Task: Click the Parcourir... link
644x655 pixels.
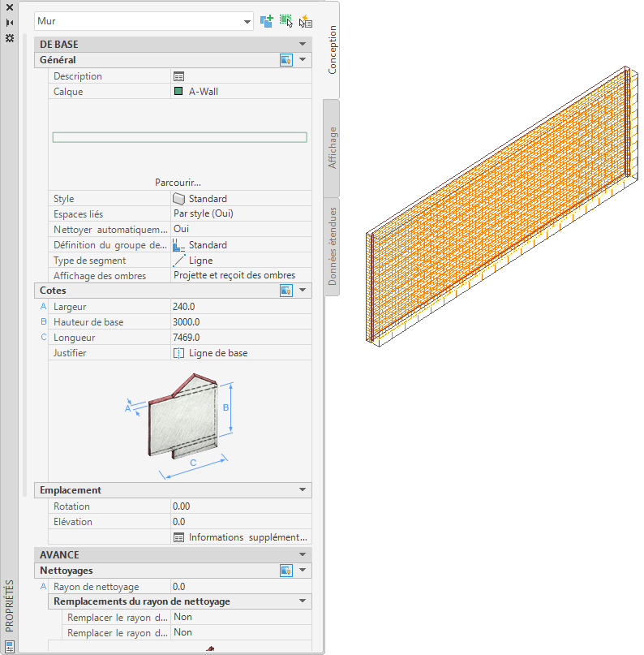Action: [x=178, y=183]
